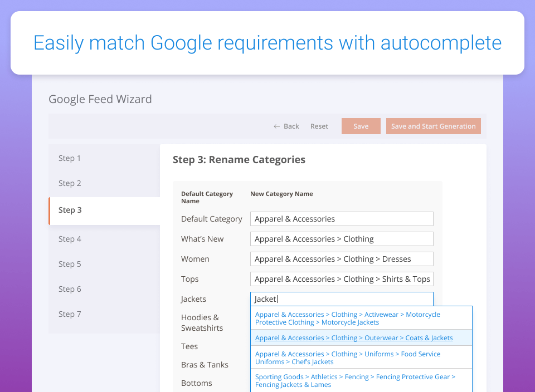
Task: Select Outerwear > Coats & Jackets suggestion
Action: [361, 338]
